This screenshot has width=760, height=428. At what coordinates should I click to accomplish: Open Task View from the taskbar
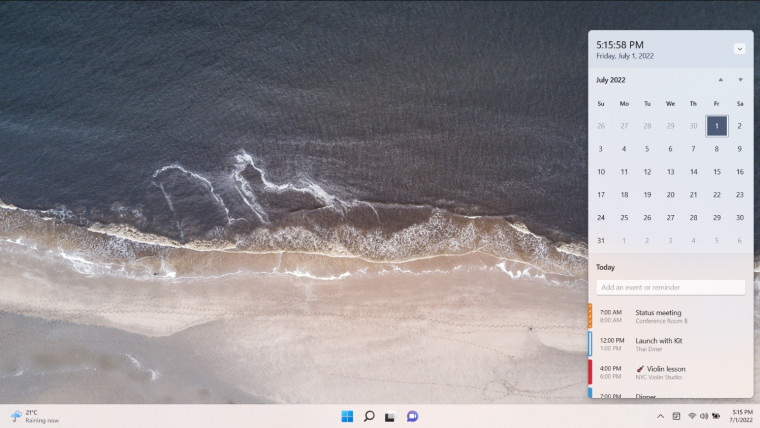pos(390,416)
